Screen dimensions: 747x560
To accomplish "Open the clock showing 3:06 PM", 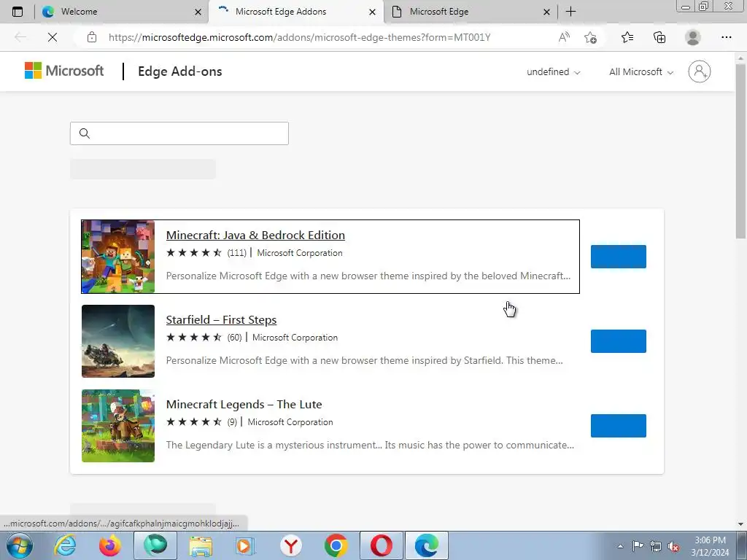I will (711, 546).
